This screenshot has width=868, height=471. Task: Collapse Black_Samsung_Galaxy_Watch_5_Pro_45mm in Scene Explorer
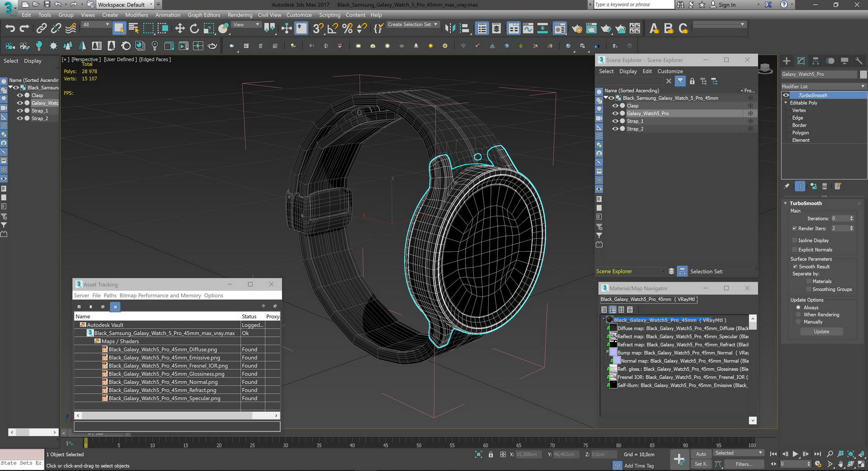click(x=606, y=98)
